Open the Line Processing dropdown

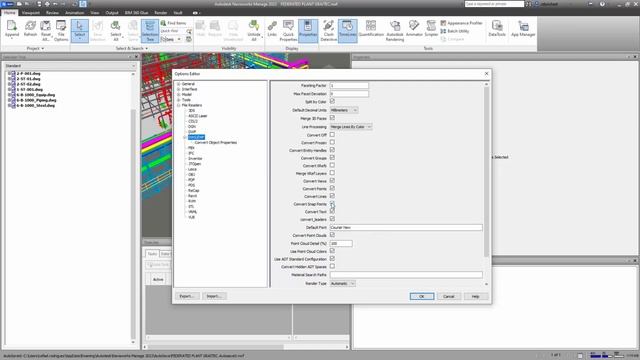click(x=351, y=127)
